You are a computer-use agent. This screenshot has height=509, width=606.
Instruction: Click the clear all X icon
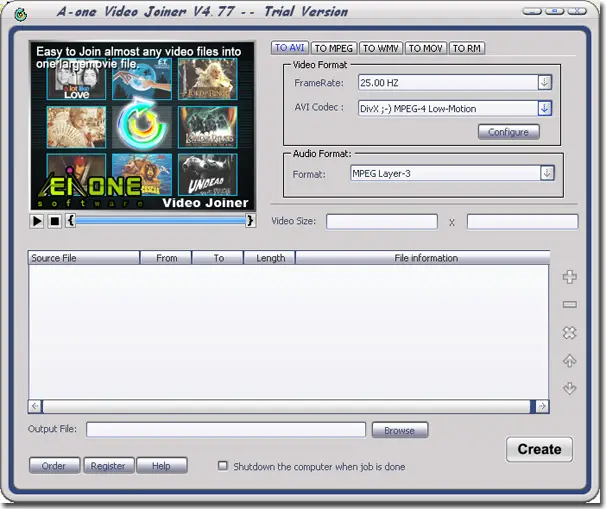[570, 332]
